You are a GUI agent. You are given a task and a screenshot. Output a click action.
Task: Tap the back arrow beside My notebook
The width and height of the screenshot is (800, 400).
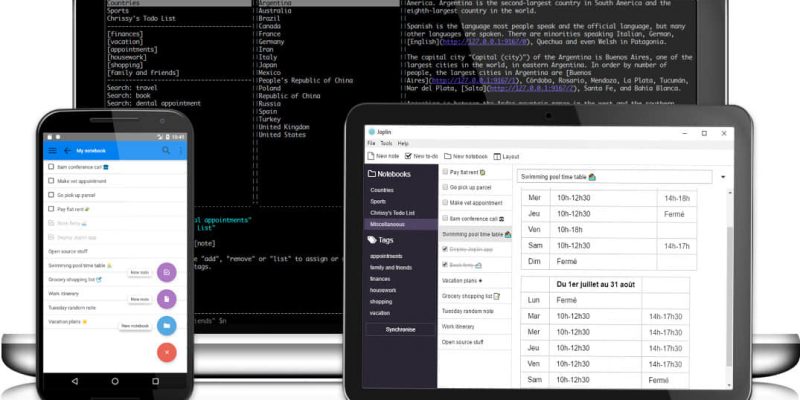coord(67,151)
